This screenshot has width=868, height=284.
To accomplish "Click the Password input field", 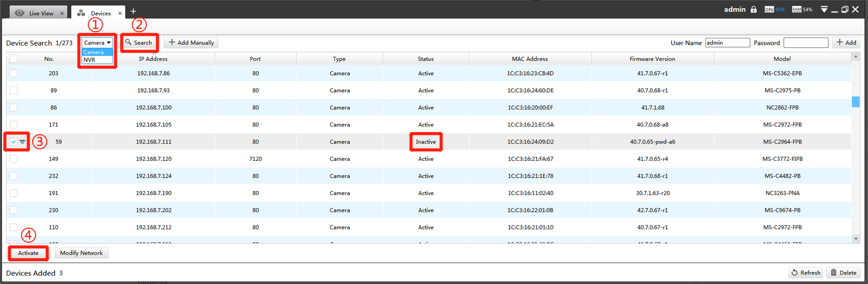I will (x=806, y=43).
